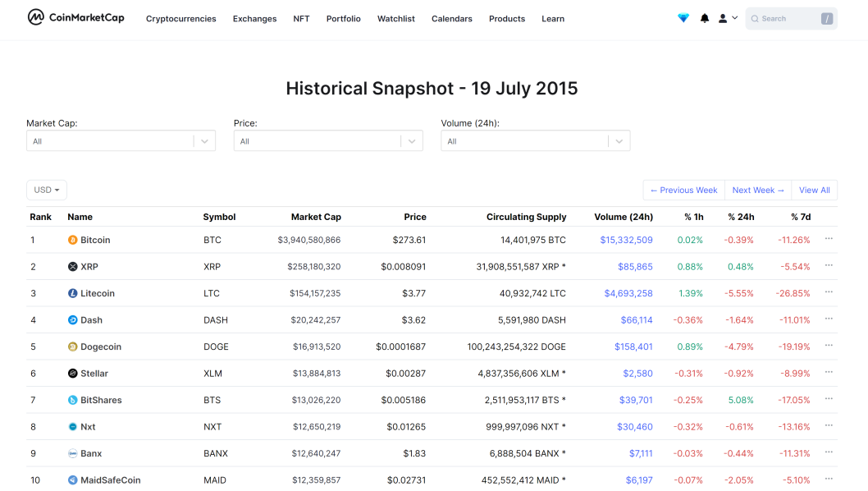Open the three-dot menu for Dash row
This screenshot has height=491, width=868.
click(x=829, y=319)
